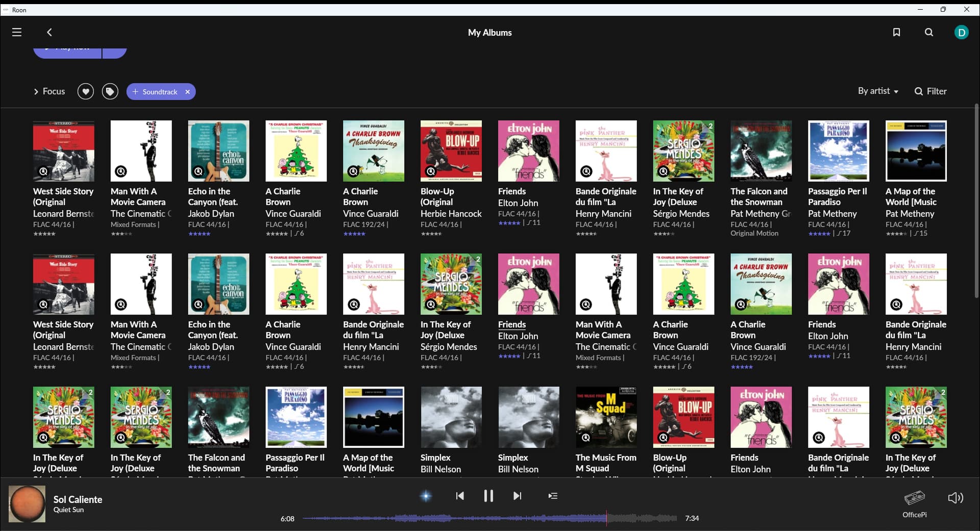Expand the Focus panel
Image resolution: width=980 pixels, height=531 pixels.
tap(50, 91)
